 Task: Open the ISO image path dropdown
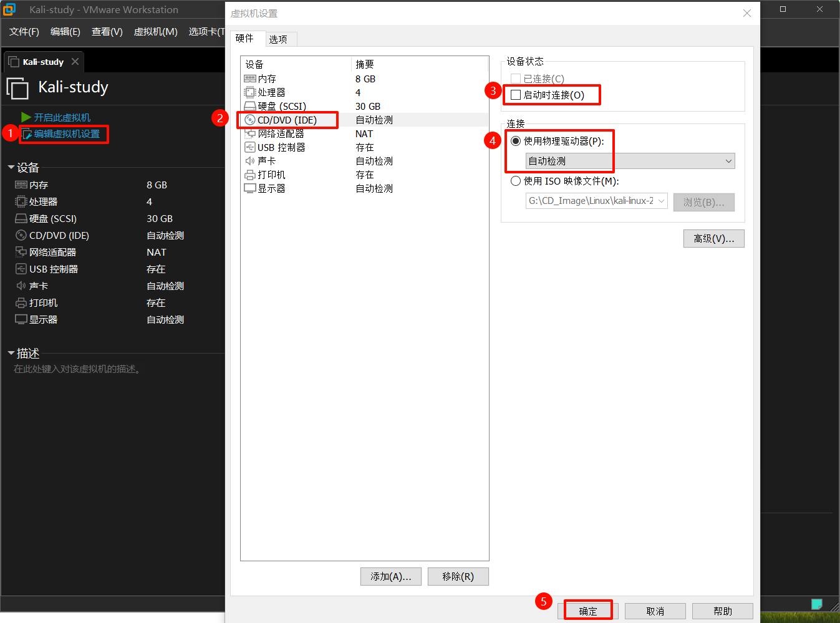pos(661,201)
